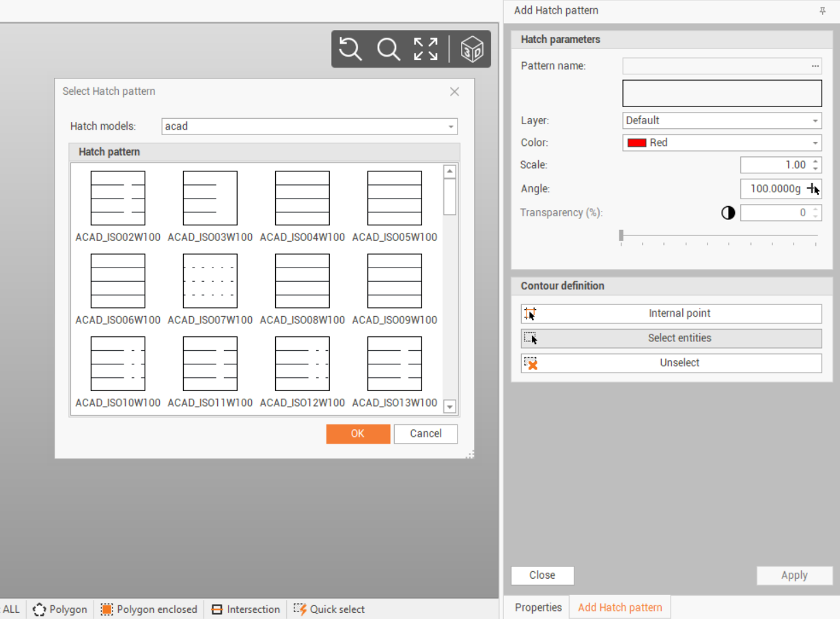Select the Add Hatch pattern tab
Screen dimensions: 840x619
(x=619, y=607)
